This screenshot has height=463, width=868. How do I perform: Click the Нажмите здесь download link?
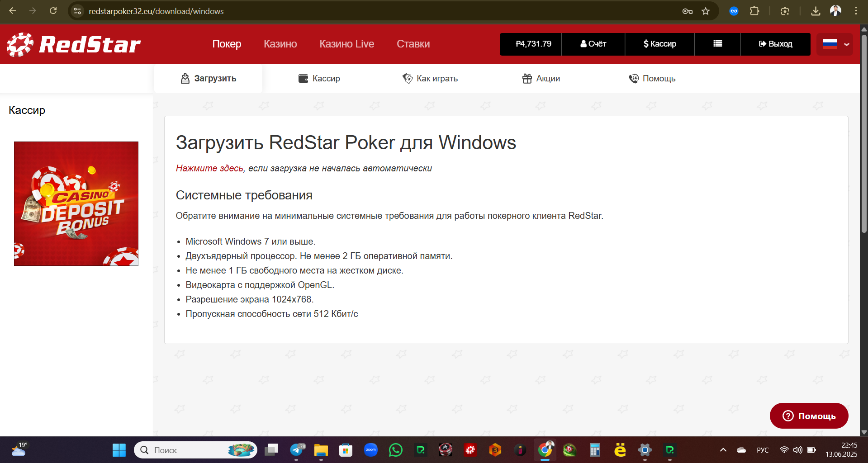209,168
